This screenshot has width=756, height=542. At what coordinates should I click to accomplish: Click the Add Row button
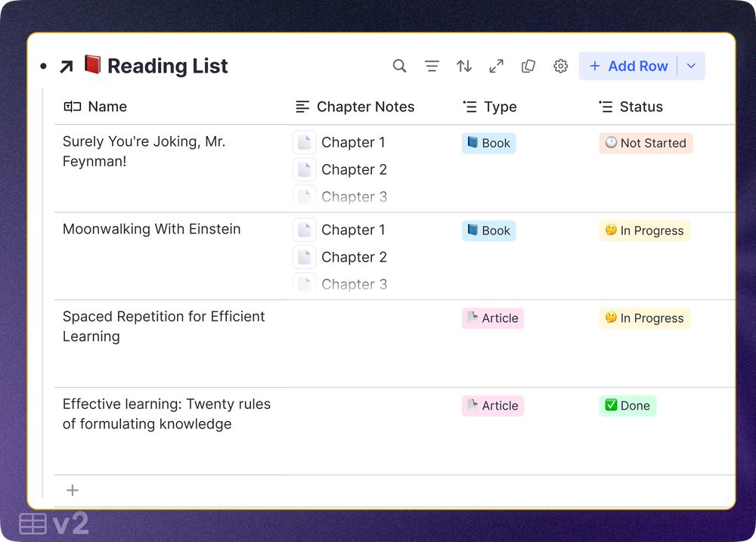pos(628,66)
